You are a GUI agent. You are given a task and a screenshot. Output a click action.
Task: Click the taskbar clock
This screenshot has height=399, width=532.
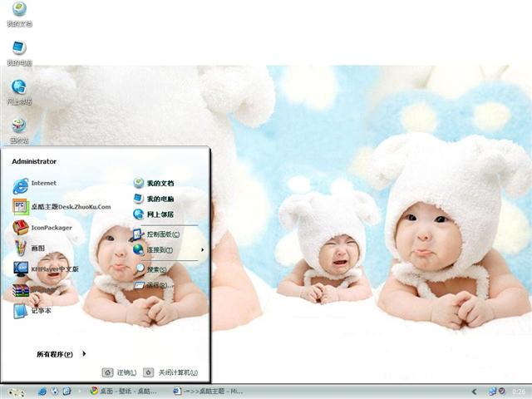[x=519, y=392]
